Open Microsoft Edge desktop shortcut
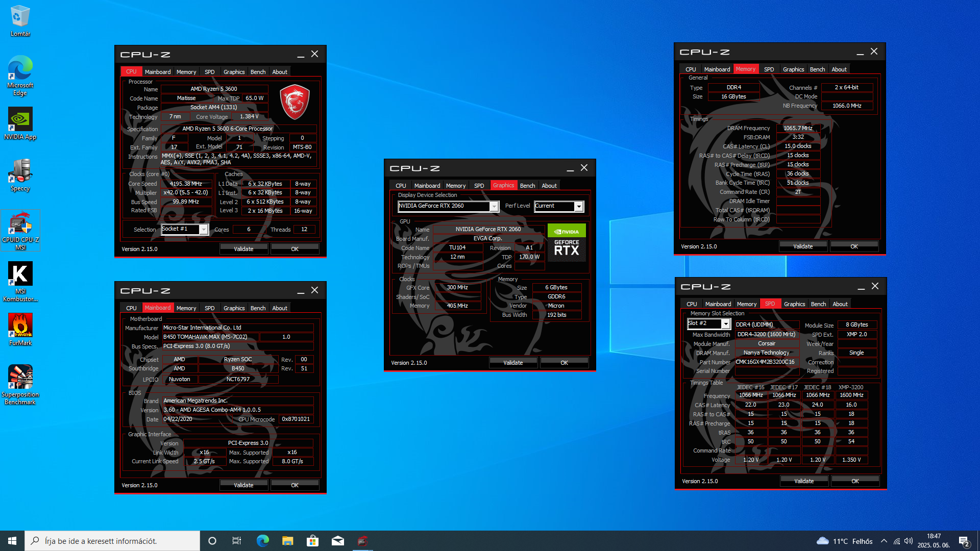 click(x=20, y=75)
